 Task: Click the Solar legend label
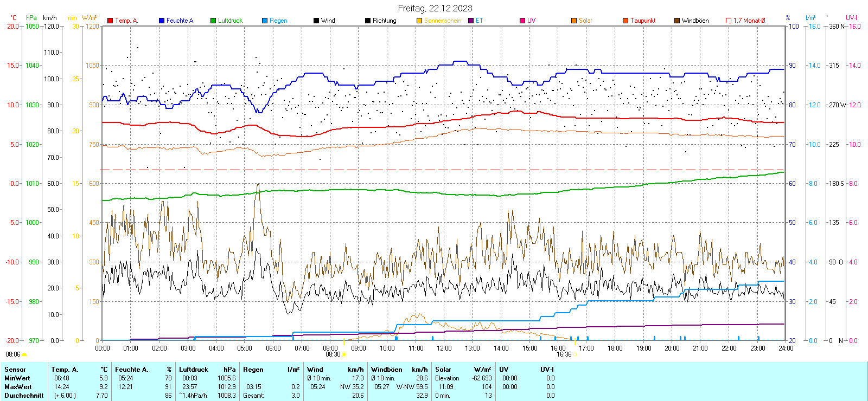click(x=585, y=21)
